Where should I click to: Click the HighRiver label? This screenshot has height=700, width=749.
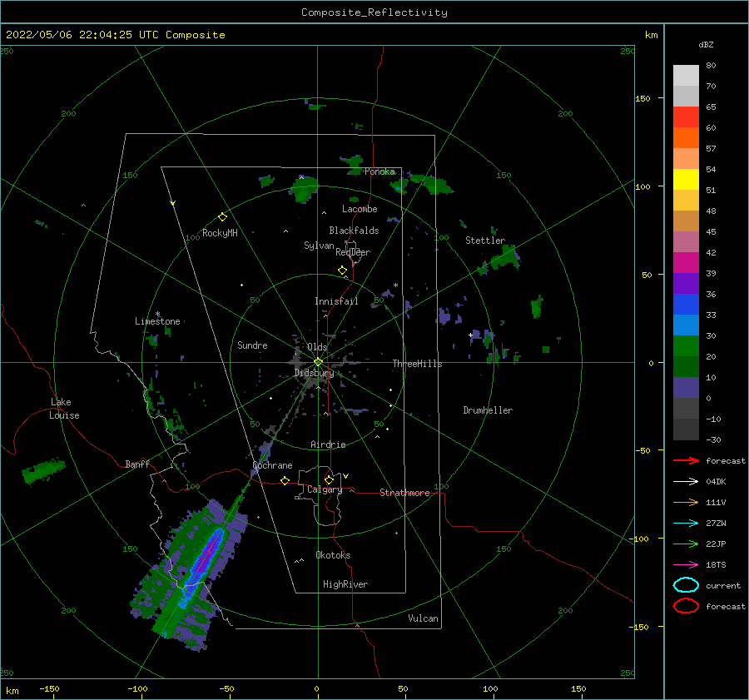(345, 584)
